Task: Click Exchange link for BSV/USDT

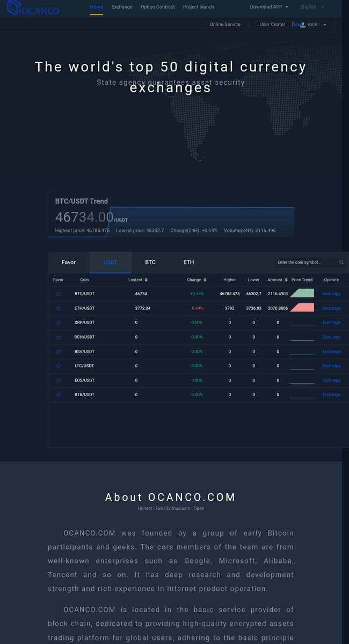Action: [x=331, y=352]
